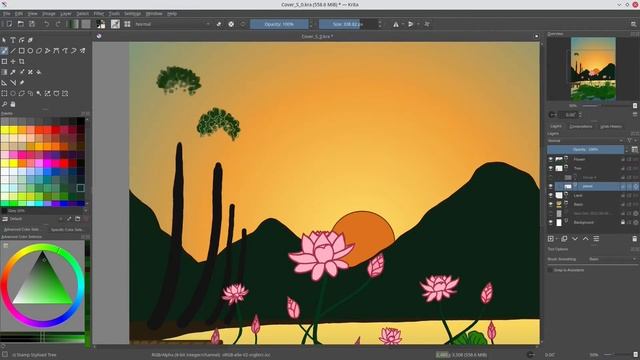Image resolution: width=640 pixels, height=360 pixels.
Task: Select the Freehand Brush tool
Action: (4, 51)
